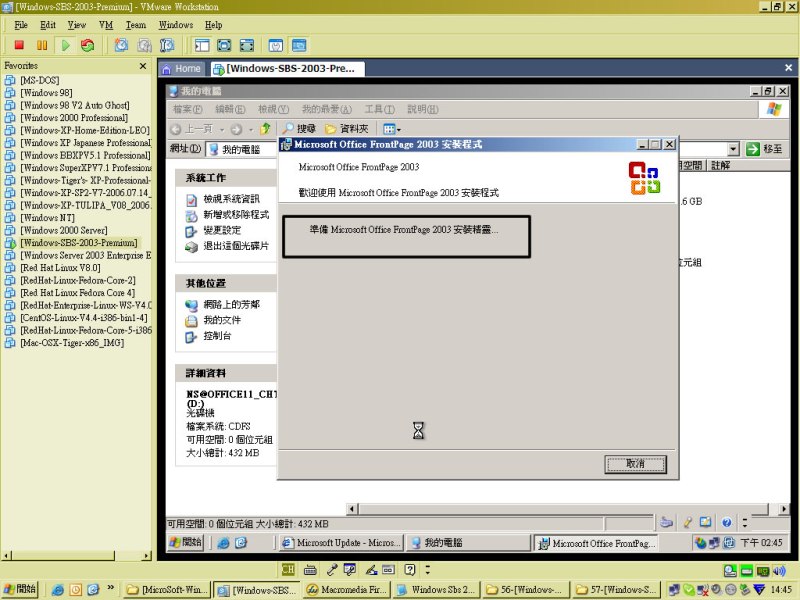
Task: Click the red Power Off toolbar icon
Action: click(x=19, y=45)
